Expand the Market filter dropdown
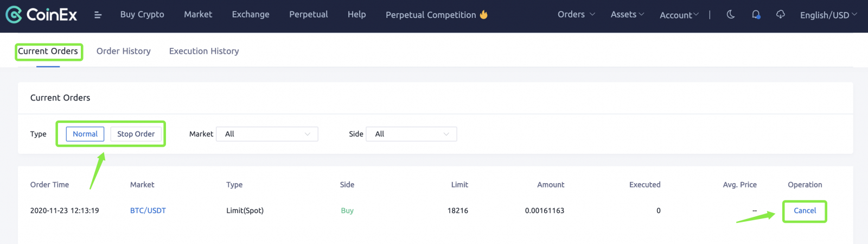 pyautogui.click(x=267, y=134)
